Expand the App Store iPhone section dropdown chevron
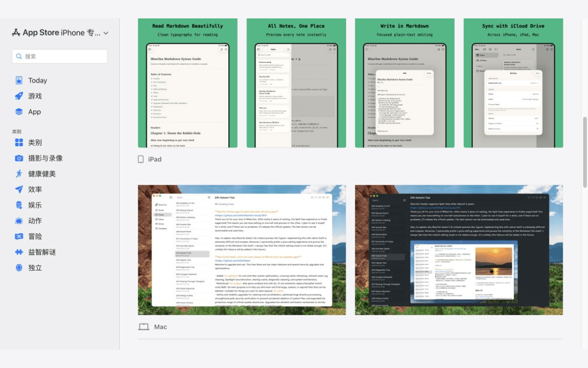The image size is (588, 368). [x=106, y=33]
